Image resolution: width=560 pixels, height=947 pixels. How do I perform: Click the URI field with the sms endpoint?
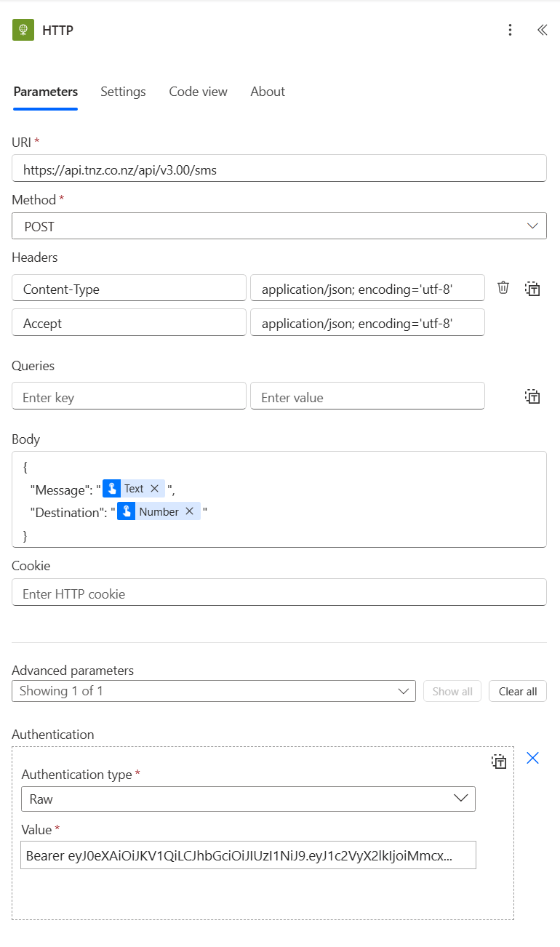279,168
